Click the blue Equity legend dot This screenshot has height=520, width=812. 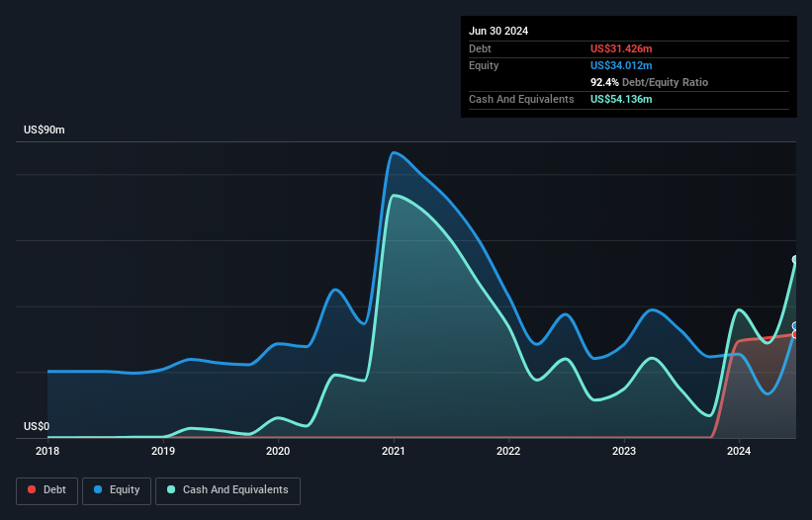(x=98, y=489)
